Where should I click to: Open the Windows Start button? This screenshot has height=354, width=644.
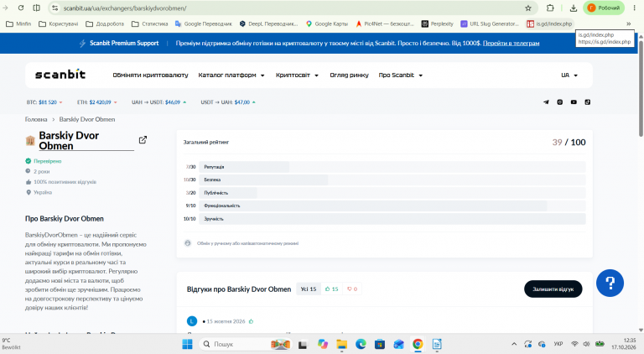[187, 344]
